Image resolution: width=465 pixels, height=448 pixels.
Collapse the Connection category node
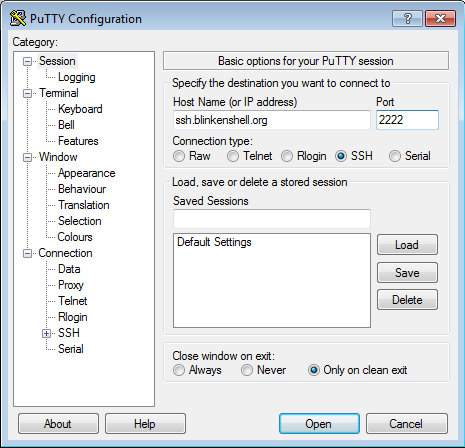(x=27, y=254)
